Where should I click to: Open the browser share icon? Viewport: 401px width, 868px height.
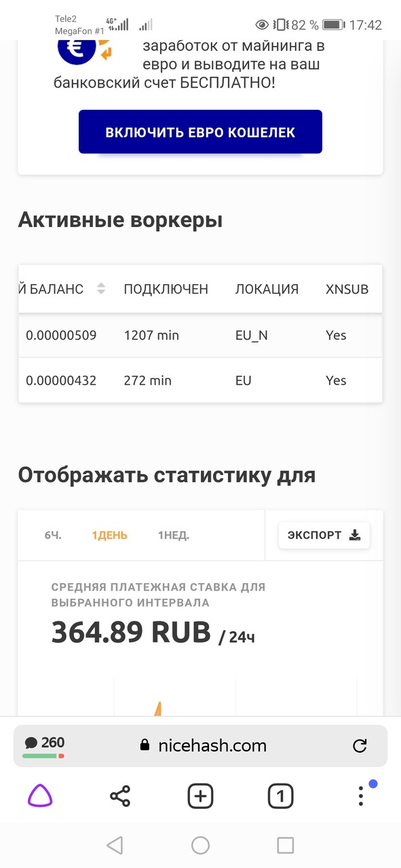tap(120, 795)
